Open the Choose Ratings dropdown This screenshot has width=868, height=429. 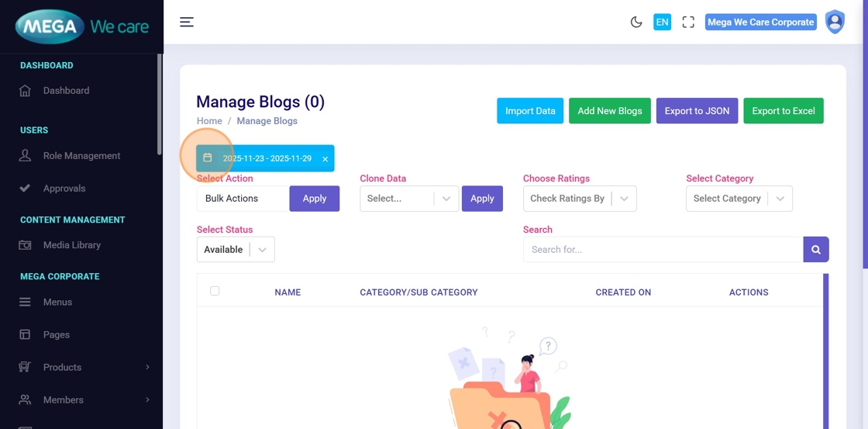tap(580, 199)
